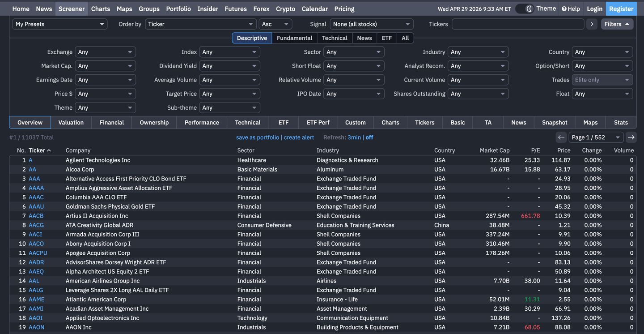This screenshot has height=334, width=644.
Task: Click the Login link
Action: 594,9
